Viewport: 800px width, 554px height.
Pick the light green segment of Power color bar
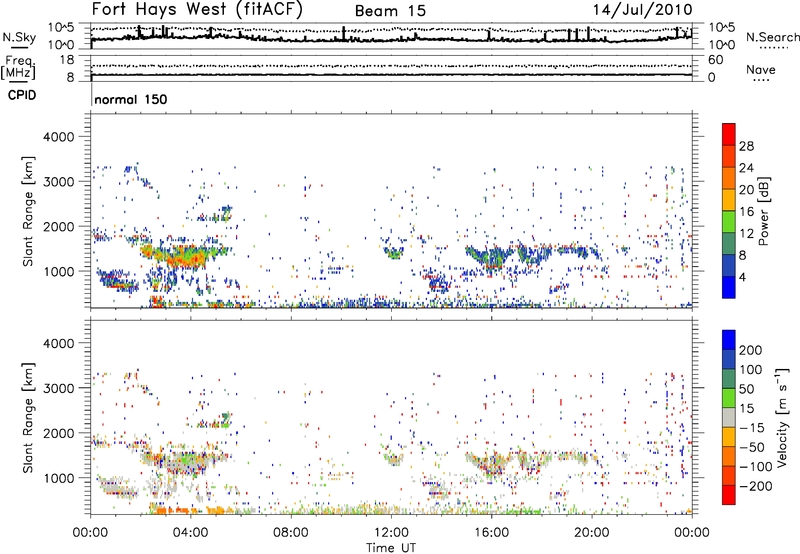[x=729, y=222]
